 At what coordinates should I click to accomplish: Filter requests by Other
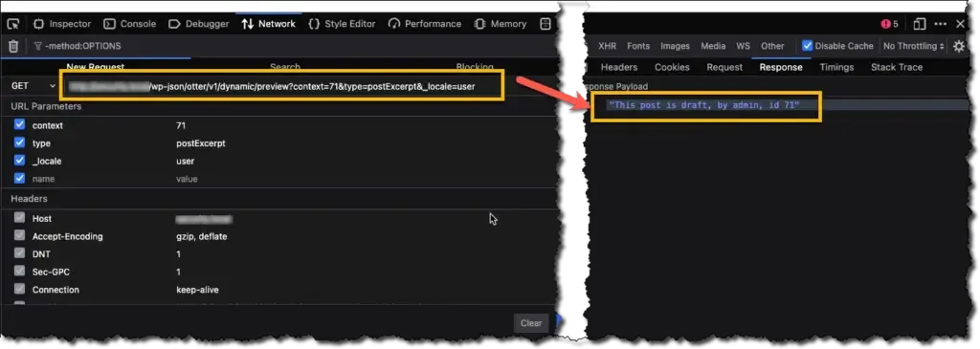click(x=772, y=46)
